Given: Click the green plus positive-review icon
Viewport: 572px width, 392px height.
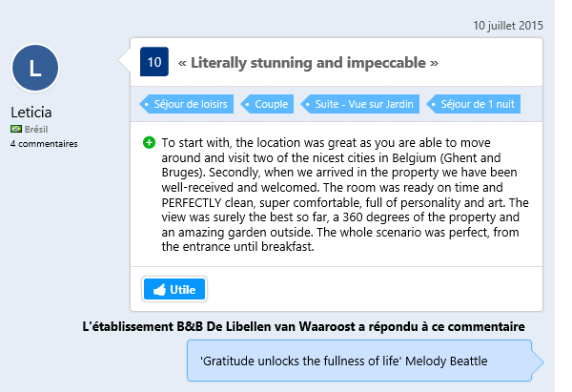Looking at the screenshot, I should click(x=149, y=142).
